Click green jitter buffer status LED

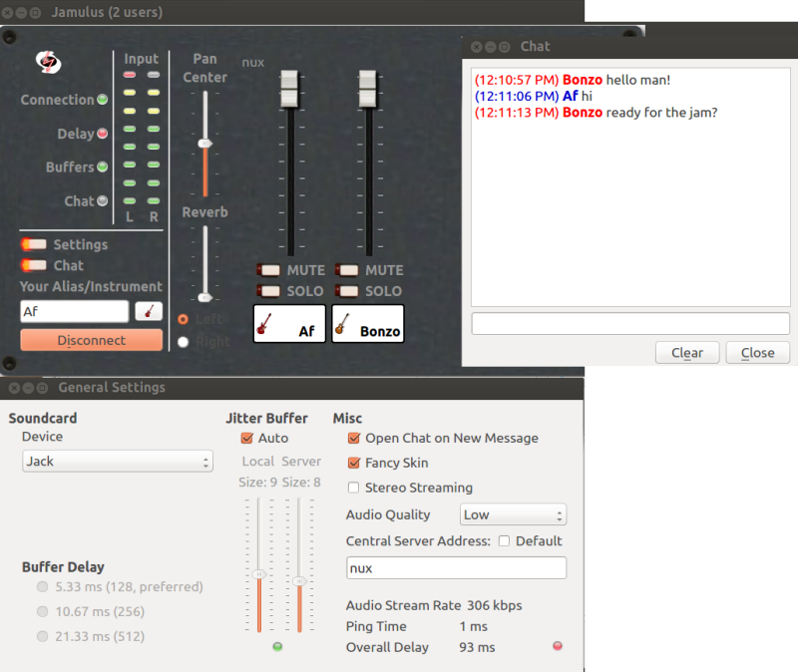[x=277, y=646]
